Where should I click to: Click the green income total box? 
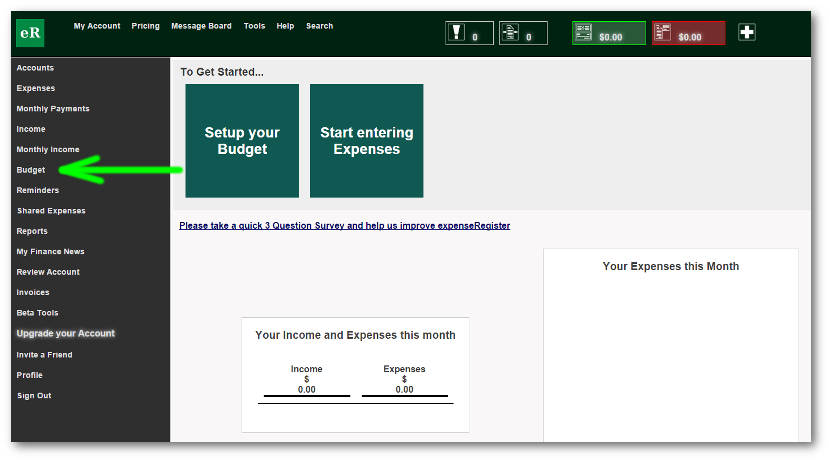point(608,33)
